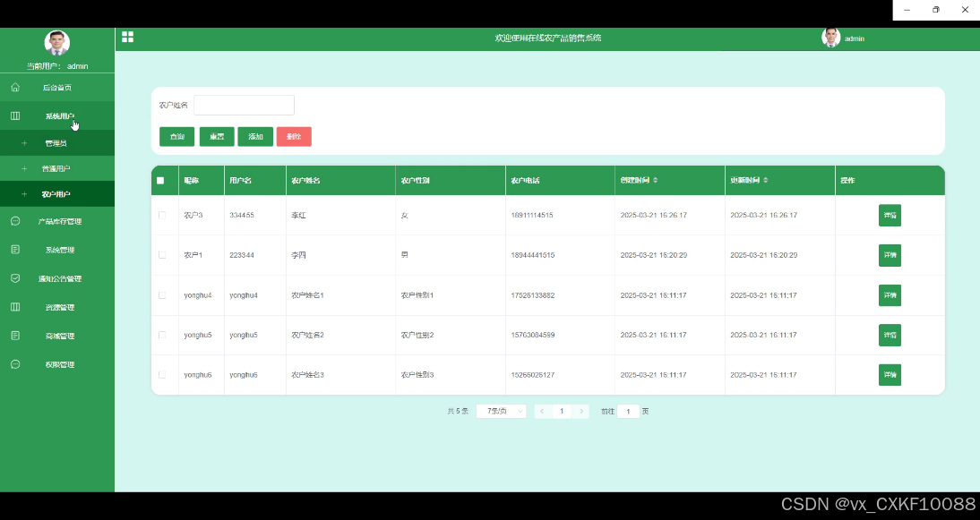This screenshot has width=980, height=520.
Task: Check the row checkbox for 农户3
Action: coord(162,215)
